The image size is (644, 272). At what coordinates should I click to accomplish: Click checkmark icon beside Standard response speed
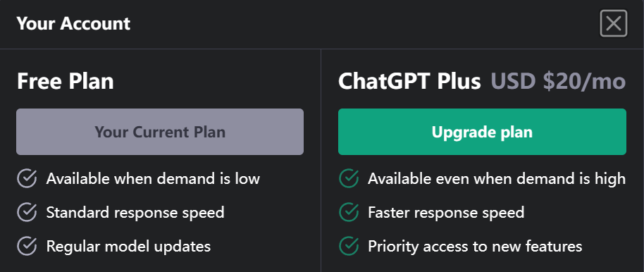tap(27, 212)
